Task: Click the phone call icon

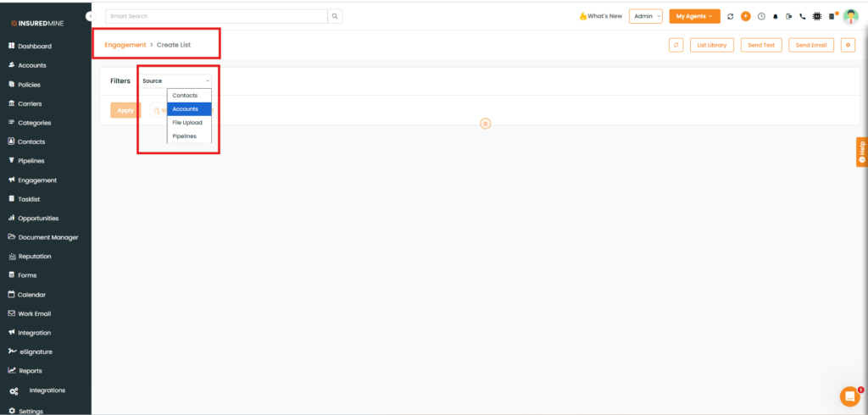Action: click(803, 16)
